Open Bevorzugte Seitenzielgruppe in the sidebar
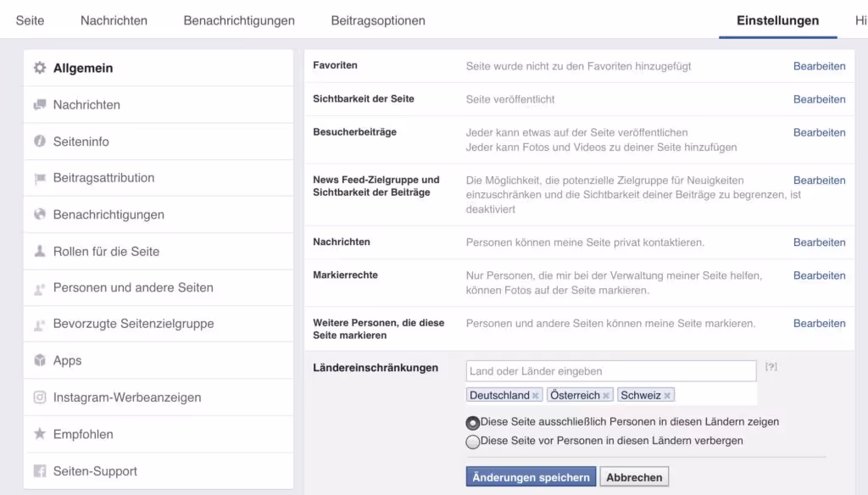This screenshot has height=495, width=868. click(159, 323)
